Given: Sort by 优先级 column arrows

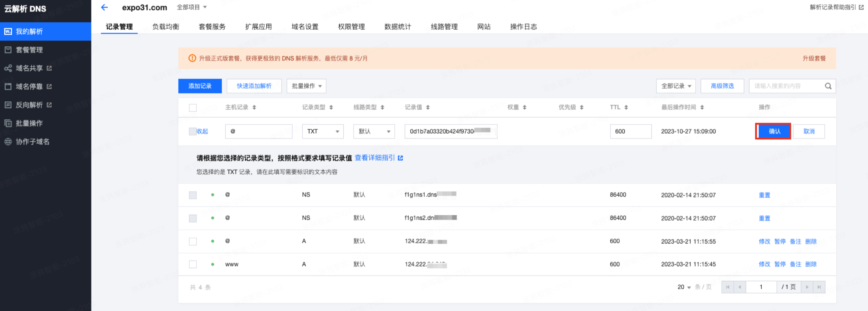Looking at the screenshot, I should (x=582, y=108).
